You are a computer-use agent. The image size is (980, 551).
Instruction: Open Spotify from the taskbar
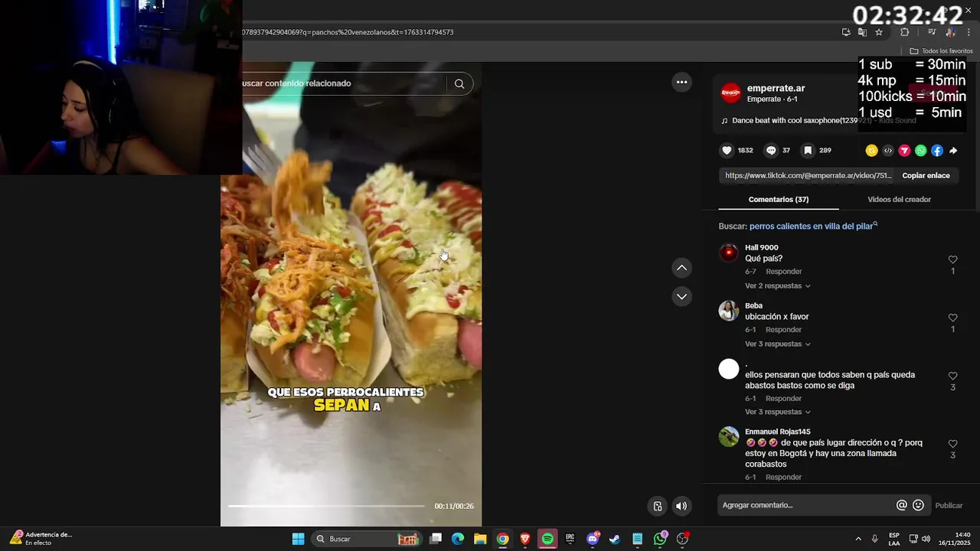point(547,539)
